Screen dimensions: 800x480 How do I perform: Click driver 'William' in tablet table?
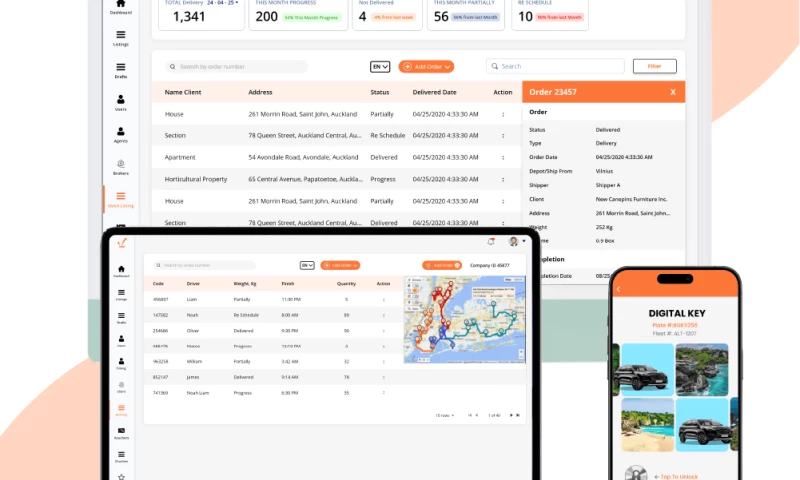(194, 361)
